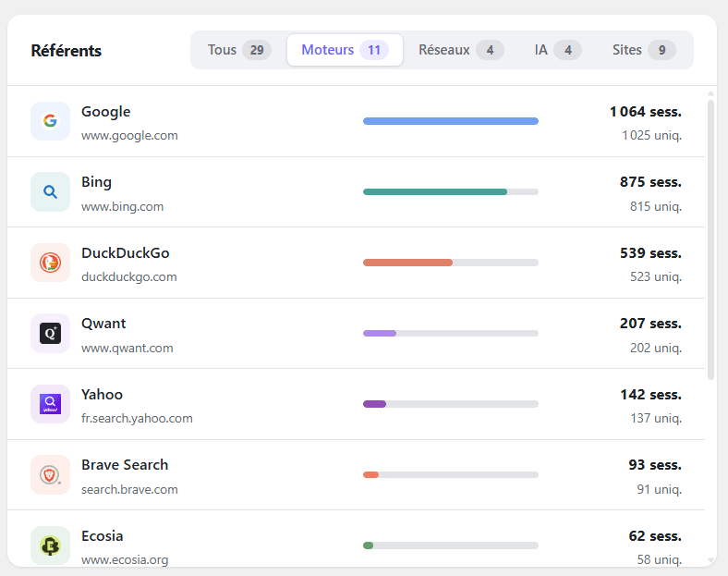Click the Qwant lilac progress bar
Viewport: 728px width, 576px height.
tap(450, 334)
